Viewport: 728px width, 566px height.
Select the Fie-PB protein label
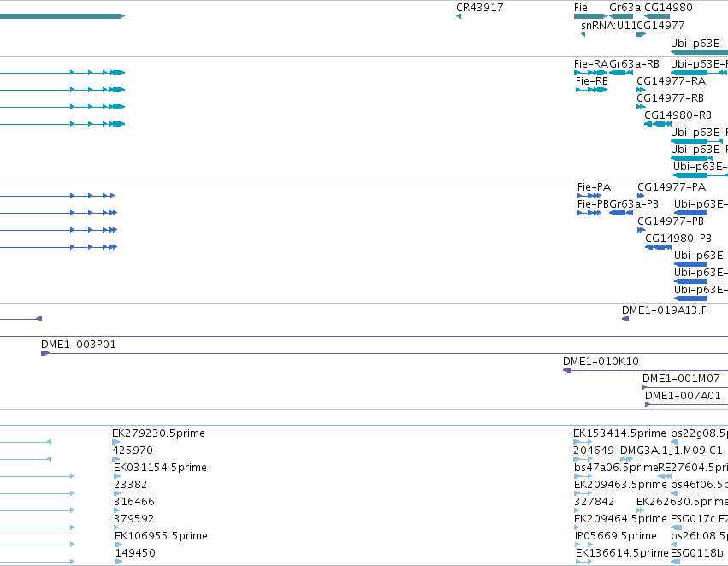(x=593, y=204)
